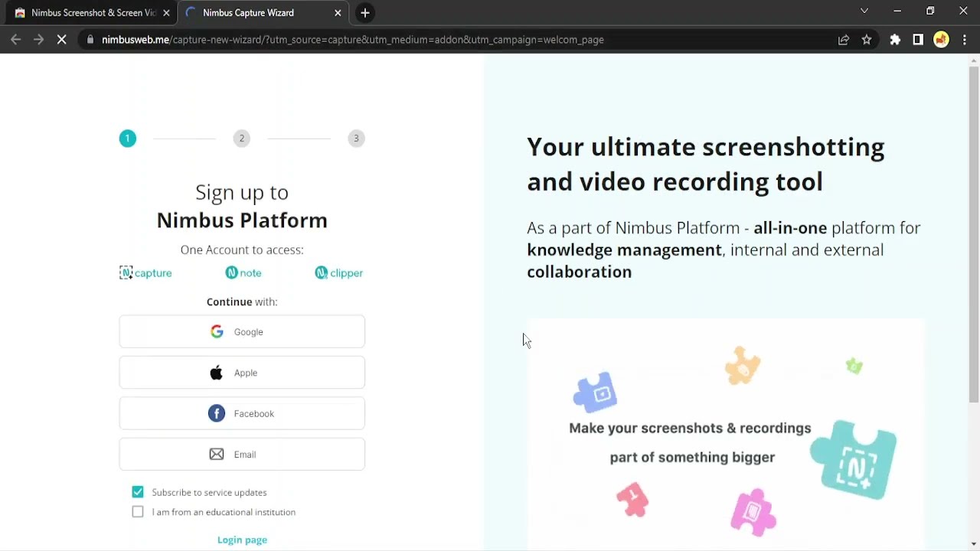
Task: Select wizard step 2 indicator
Action: pyautogui.click(x=242, y=139)
